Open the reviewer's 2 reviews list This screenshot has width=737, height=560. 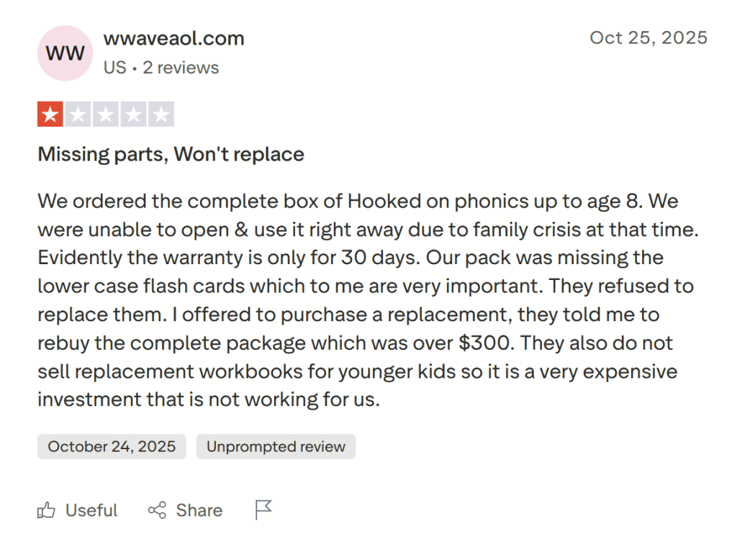pyautogui.click(x=181, y=67)
